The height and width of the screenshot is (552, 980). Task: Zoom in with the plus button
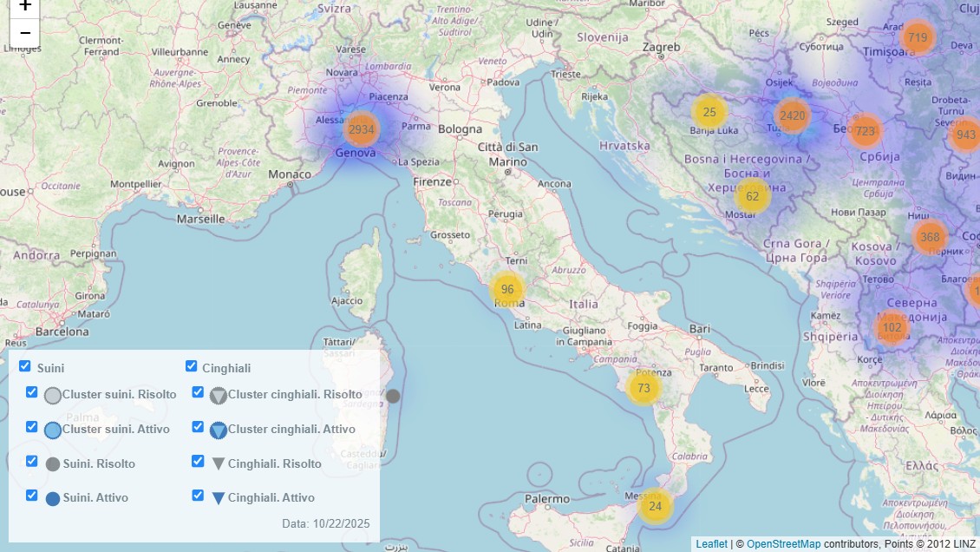[x=25, y=7]
